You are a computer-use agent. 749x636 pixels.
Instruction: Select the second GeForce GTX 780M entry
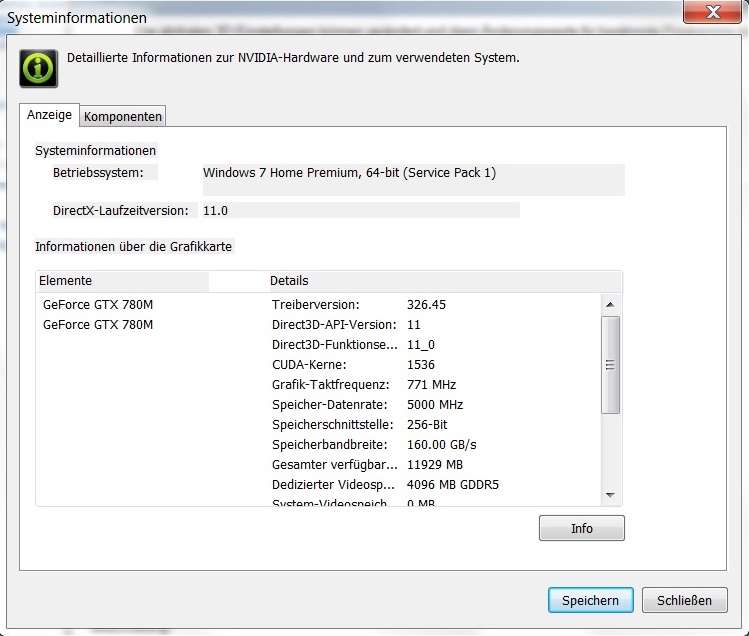click(x=98, y=325)
